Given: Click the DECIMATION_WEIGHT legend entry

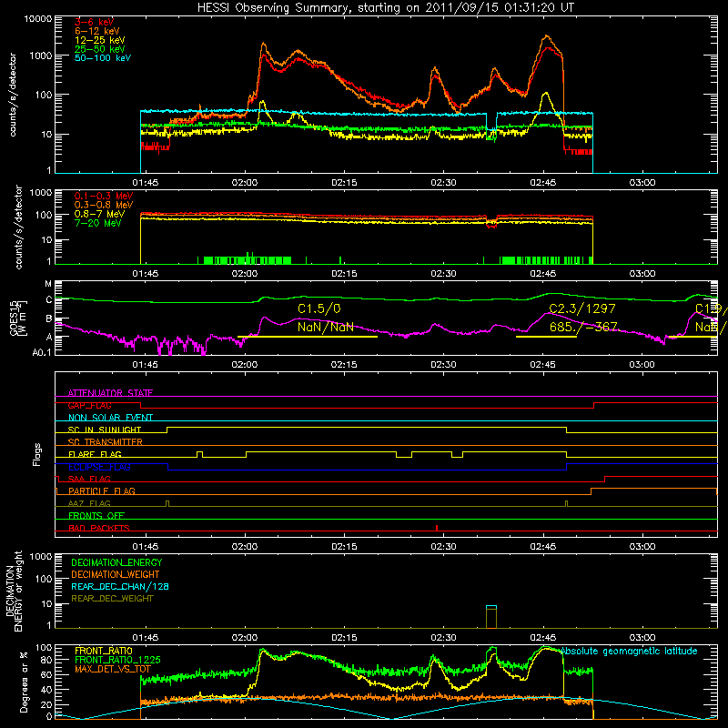Looking at the screenshot, I should point(116,574).
